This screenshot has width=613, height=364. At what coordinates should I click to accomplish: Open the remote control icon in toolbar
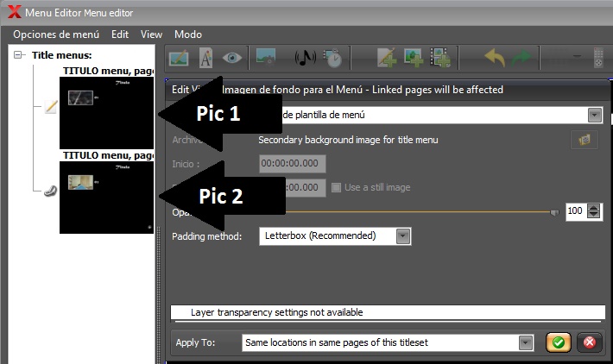598,58
